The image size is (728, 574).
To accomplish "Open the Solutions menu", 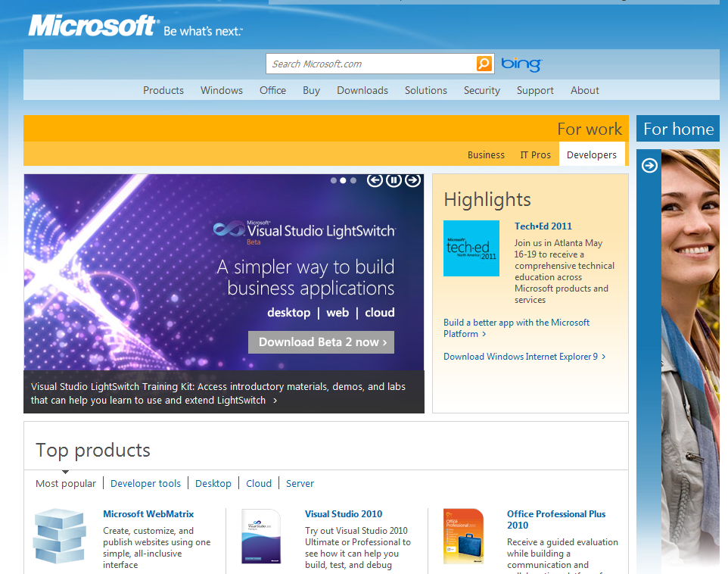I will click(x=426, y=91).
